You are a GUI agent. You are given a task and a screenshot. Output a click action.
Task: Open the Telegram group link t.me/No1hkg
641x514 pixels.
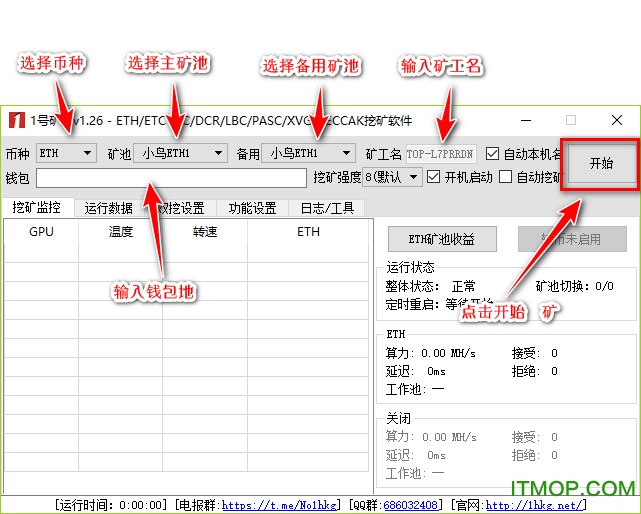(x=279, y=505)
